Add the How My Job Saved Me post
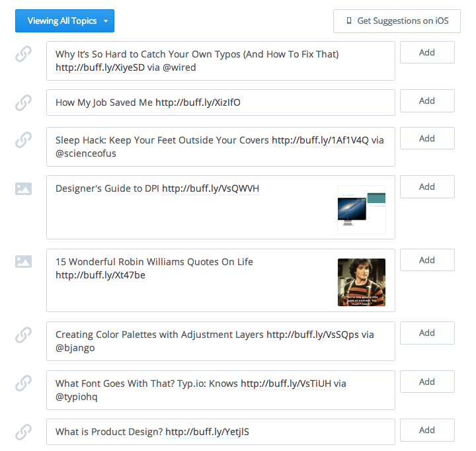Viewport: 476px width, 451px height. (x=426, y=101)
